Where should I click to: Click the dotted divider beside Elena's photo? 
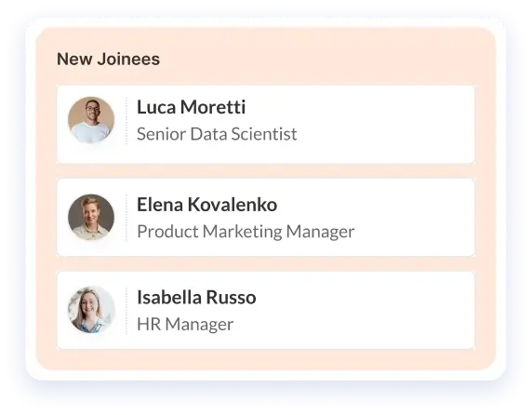(x=126, y=218)
